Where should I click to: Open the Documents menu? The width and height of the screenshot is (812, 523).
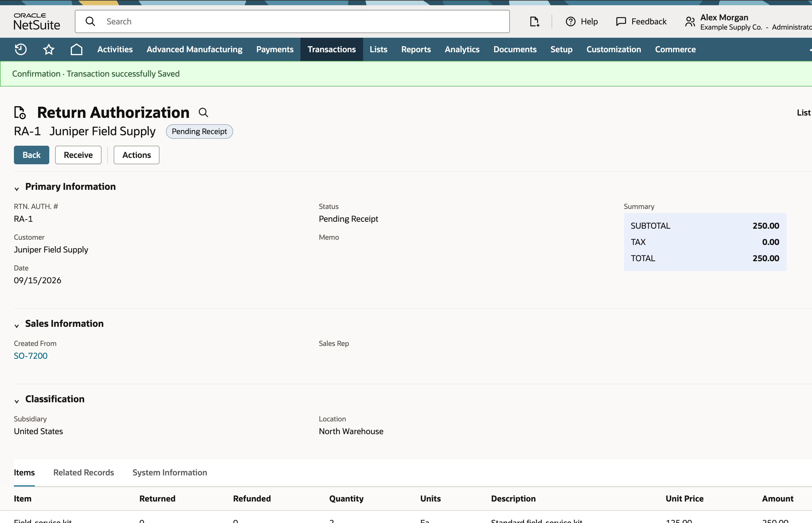point(515,49)
